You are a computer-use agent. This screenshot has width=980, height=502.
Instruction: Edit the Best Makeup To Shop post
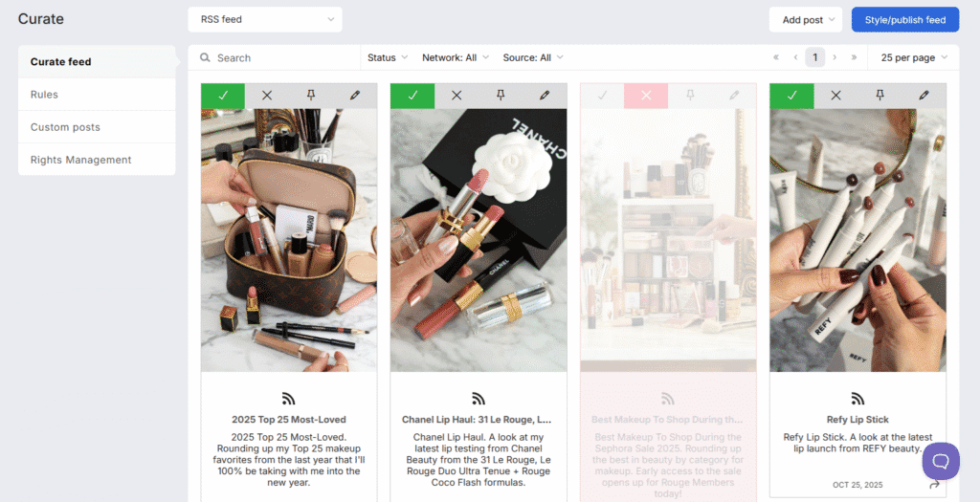734,96
